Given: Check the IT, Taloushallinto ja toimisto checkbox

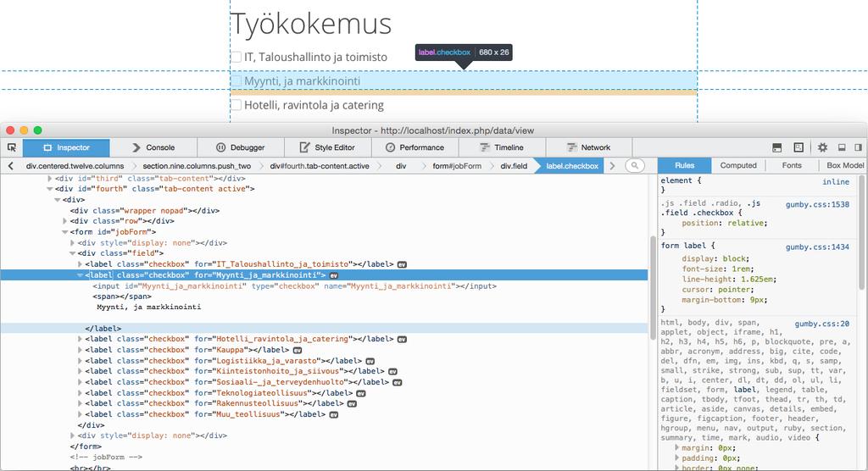Looking at the screenshot, I should pyautogui.click(x=236, y=57).
